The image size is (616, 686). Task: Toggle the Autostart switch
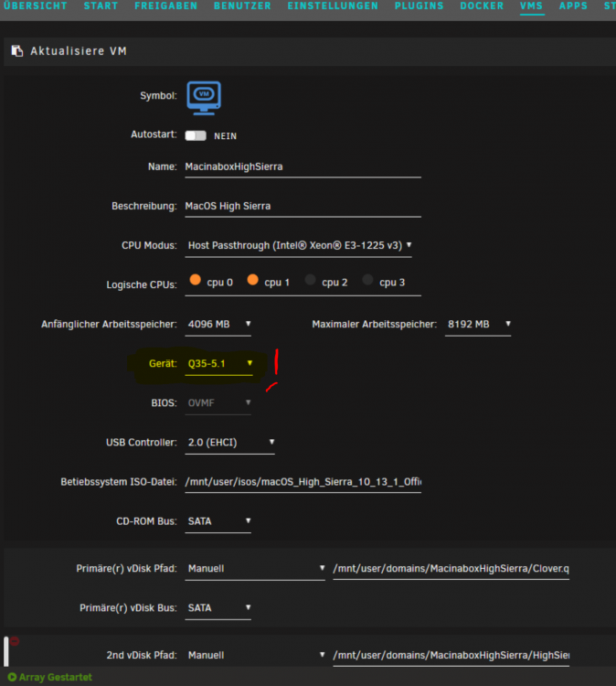[x=196, y=135]
